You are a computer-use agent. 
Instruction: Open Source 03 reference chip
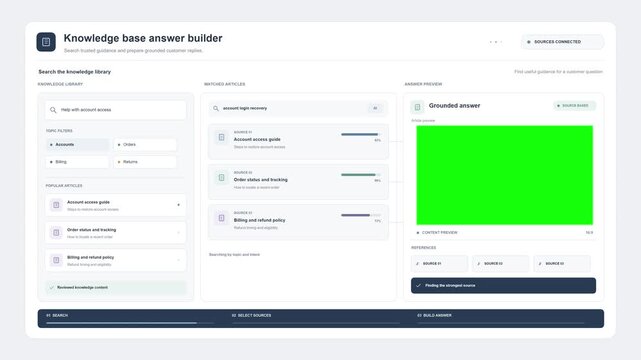[x=562, y=264]
